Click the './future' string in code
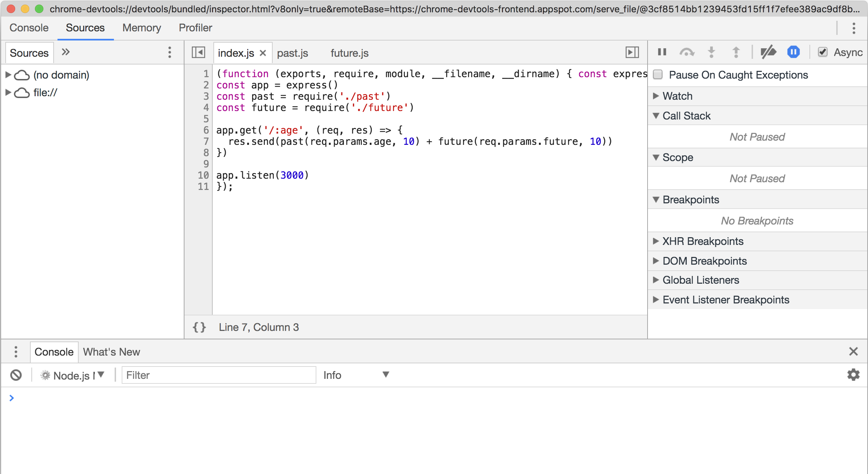 point(380,107)
